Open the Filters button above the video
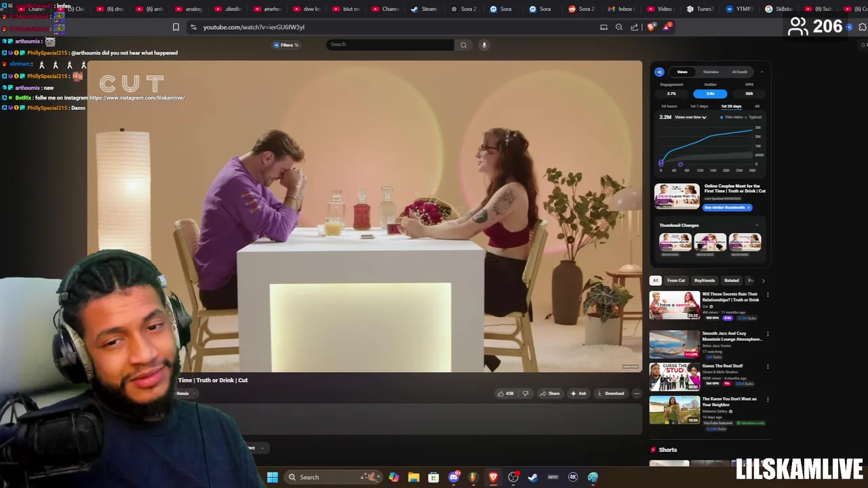Screen dimensions: 868x488 coord(285,45)
